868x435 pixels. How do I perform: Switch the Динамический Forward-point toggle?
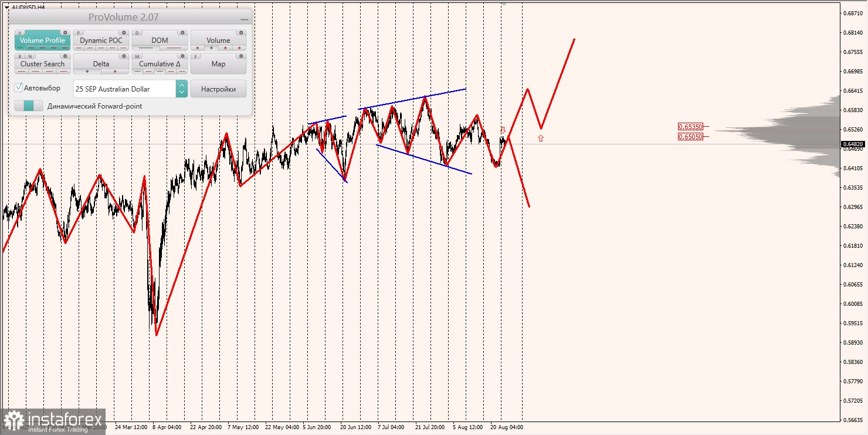coord(29,106)
